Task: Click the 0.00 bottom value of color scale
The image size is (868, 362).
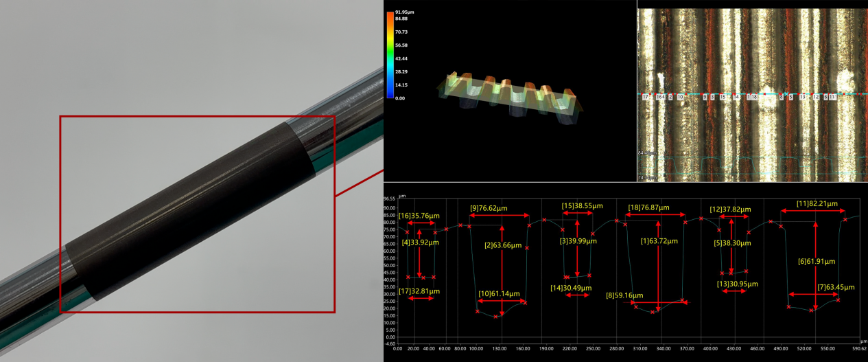Action: click(x=400, y=98)
